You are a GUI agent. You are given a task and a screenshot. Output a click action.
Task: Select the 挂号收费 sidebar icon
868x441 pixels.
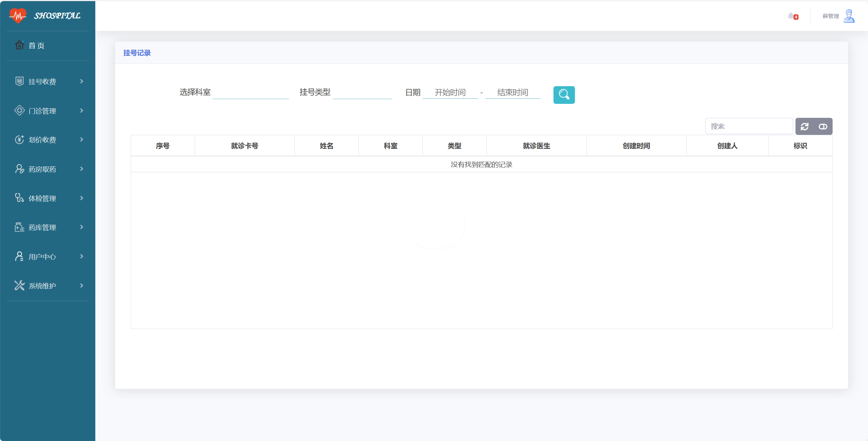19,81
